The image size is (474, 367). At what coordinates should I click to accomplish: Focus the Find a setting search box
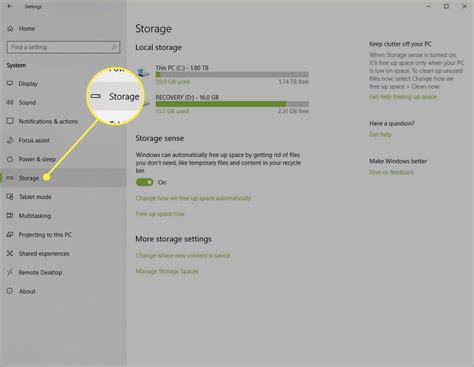tap(63, 47)
